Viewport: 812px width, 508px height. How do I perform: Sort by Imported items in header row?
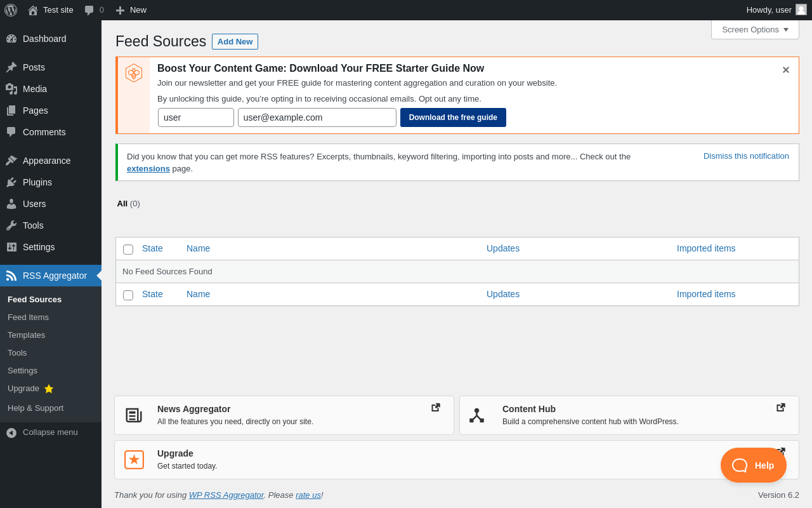coord(706,248)
